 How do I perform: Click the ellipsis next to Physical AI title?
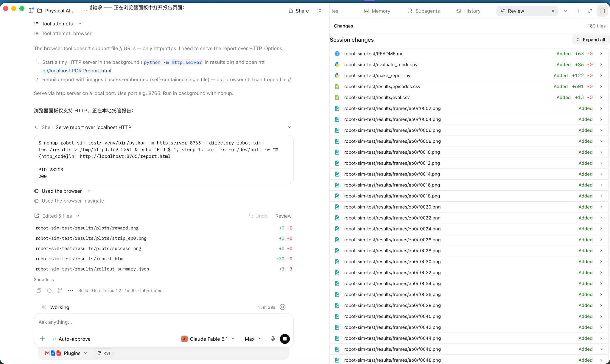[85, 11]
